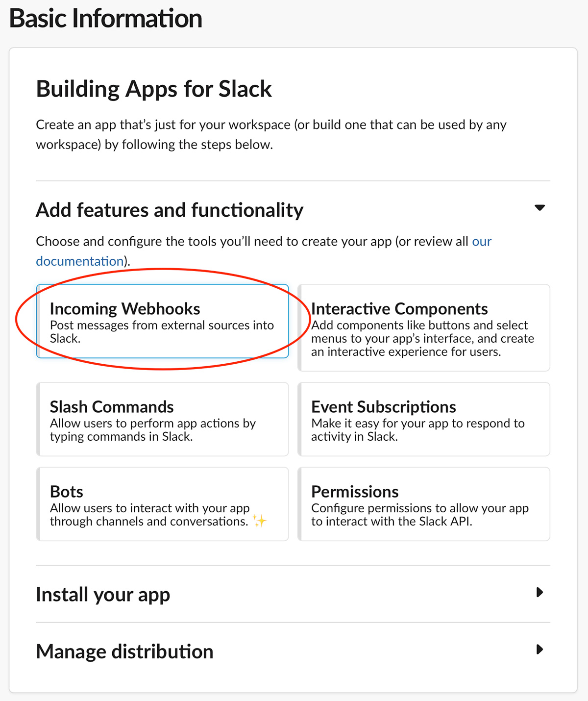Click the "Basic Information" page title
Viewport: 588px width, 701px height.
[106, 19]
